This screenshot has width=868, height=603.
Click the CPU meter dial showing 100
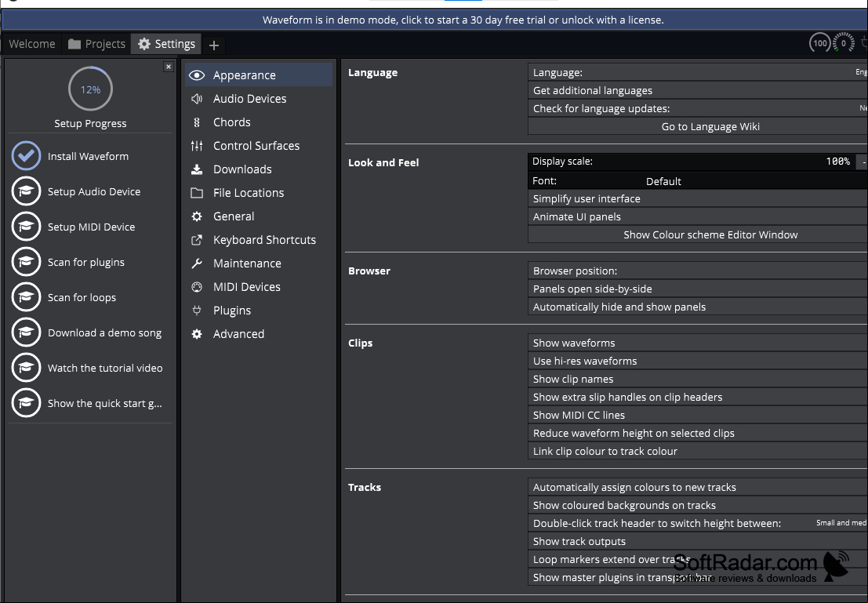[x=820, y=42]
